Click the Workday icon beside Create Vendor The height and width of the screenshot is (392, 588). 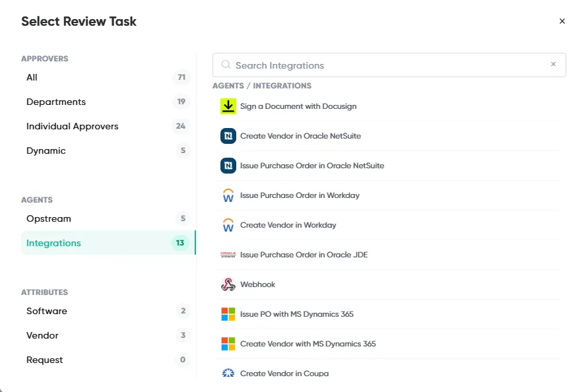[228, 225]
